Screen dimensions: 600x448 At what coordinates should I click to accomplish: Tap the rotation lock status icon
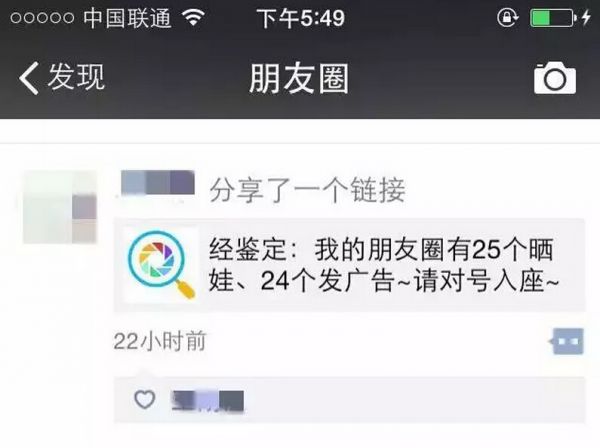(507, 18)
